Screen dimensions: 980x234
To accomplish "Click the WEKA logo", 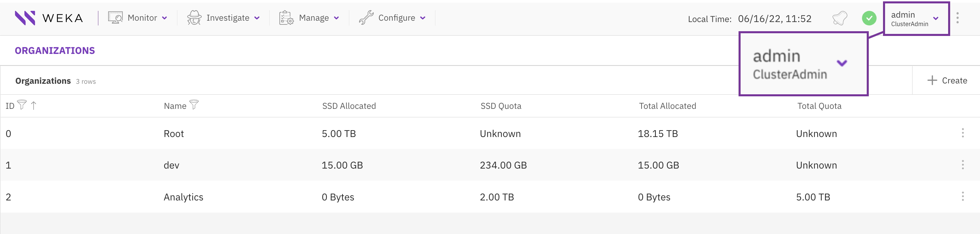I will click(x=50, y=18).
